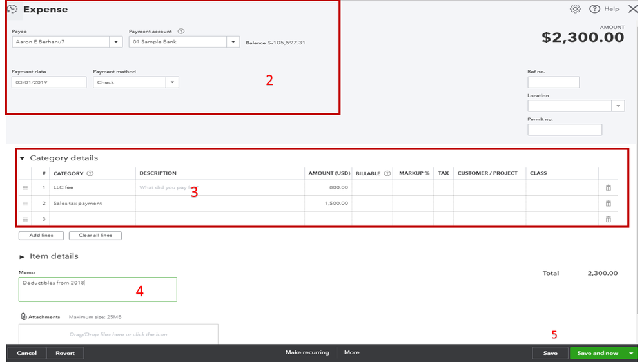Click the history clock icon beside Expense
This screenshot has height=362, width=644.
pos(12,9)
